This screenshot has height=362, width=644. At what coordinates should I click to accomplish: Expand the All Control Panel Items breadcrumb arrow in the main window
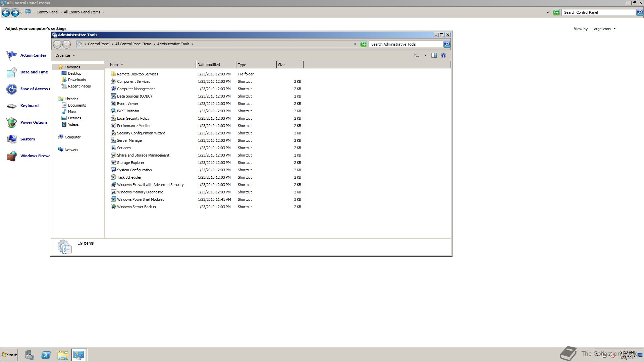point(103,12)
